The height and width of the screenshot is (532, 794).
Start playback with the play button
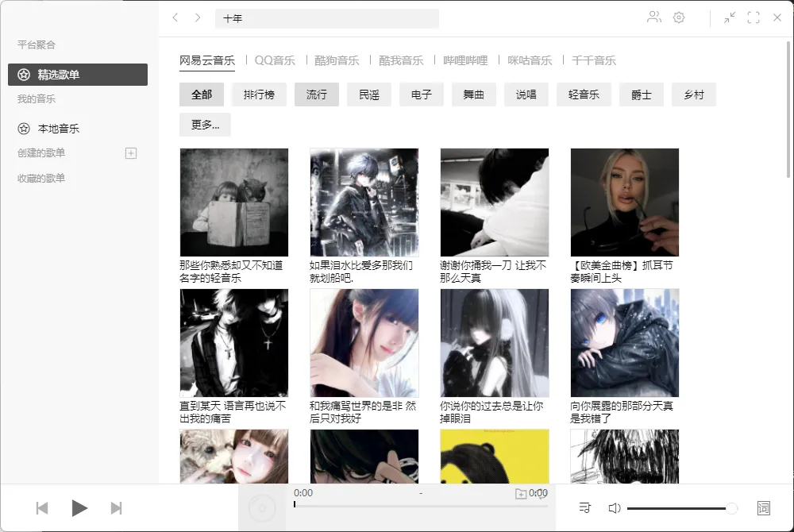coord(79,507)
